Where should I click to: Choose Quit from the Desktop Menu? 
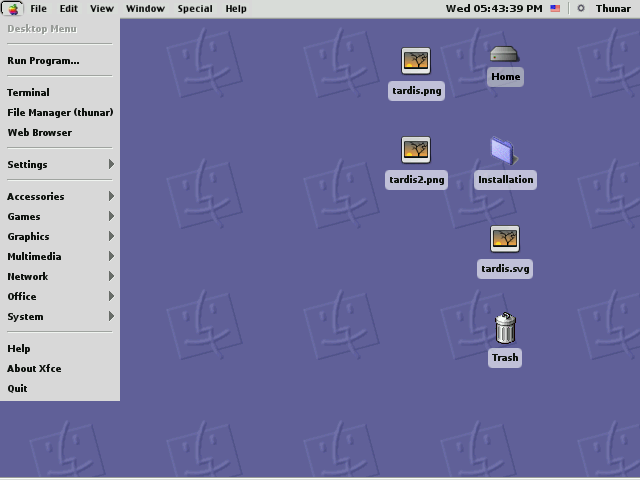[x=60, y=389]
